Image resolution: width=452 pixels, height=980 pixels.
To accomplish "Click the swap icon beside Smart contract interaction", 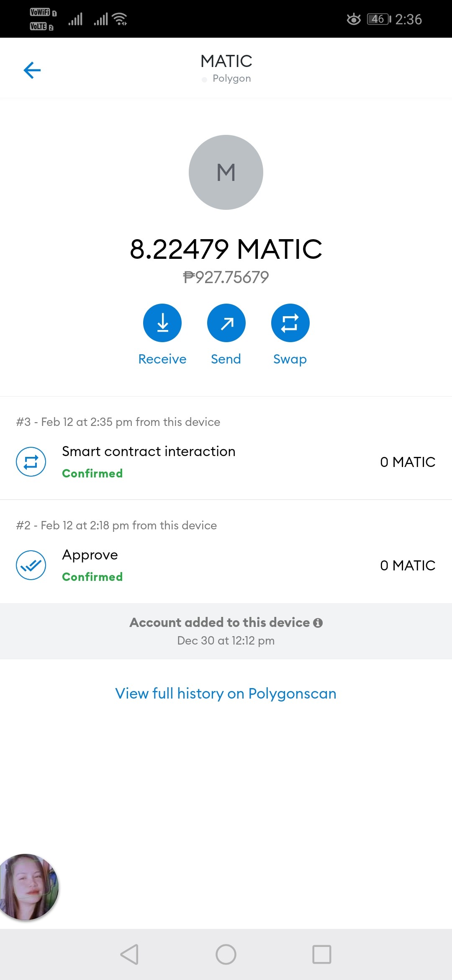I will [x=31, y=462].
